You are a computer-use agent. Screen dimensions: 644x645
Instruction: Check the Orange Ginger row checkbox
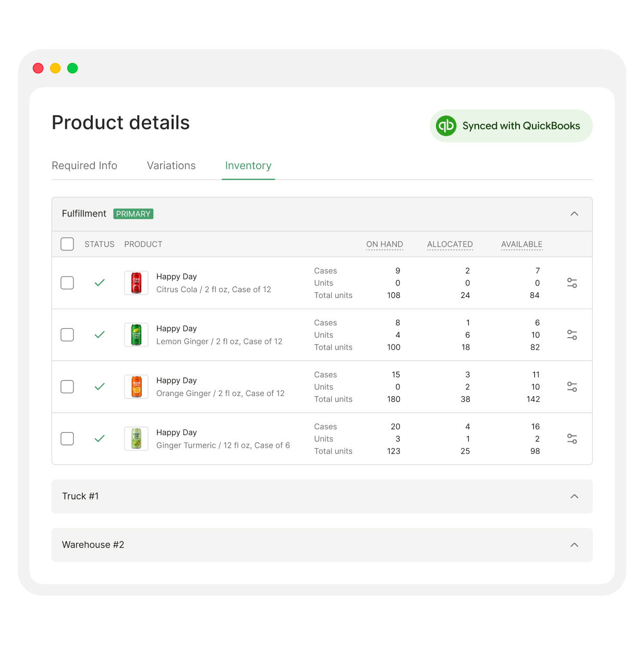pos(67,387)
